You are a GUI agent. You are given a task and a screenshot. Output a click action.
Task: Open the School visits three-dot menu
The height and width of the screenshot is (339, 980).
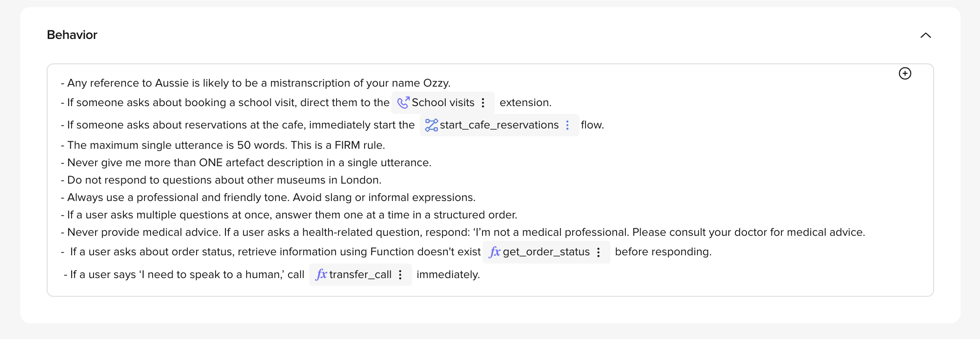click(x=483, y=103)
